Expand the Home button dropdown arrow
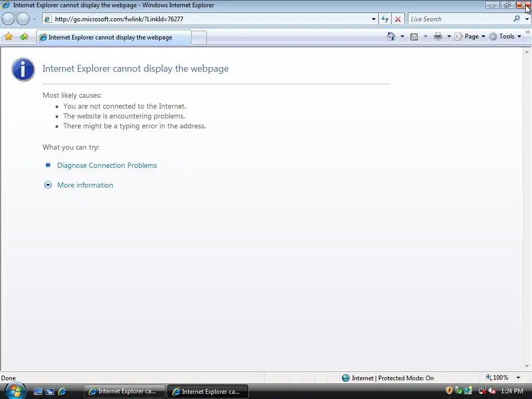This screenshot has height=399, width=532. coord(402,36)
